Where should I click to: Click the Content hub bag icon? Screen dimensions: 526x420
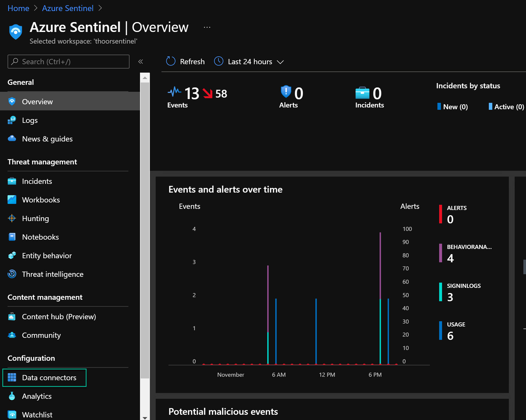(x=12, y=316)
